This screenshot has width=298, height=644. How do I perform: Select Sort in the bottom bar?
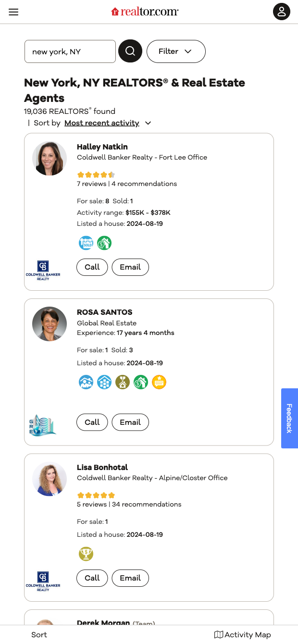coord(39,635)
